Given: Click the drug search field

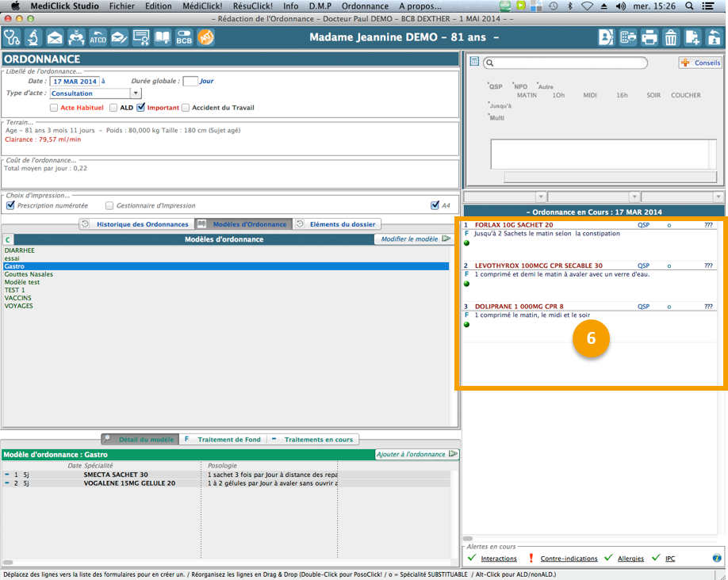Looking at the screenshot, I should (x=565, y=63).
